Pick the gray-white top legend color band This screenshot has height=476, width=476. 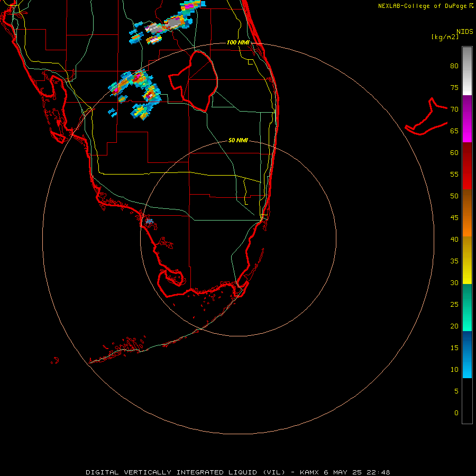click(467, 71)
